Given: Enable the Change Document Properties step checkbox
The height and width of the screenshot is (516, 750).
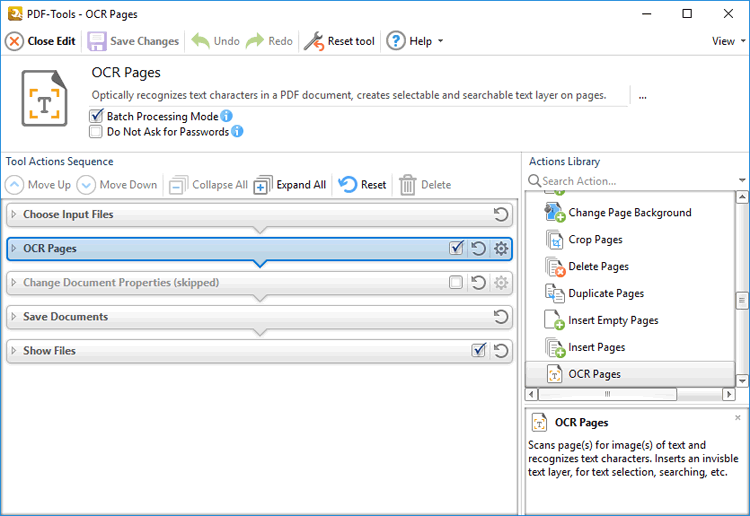Looking at the screenshot, I should (x=456, y=283).
